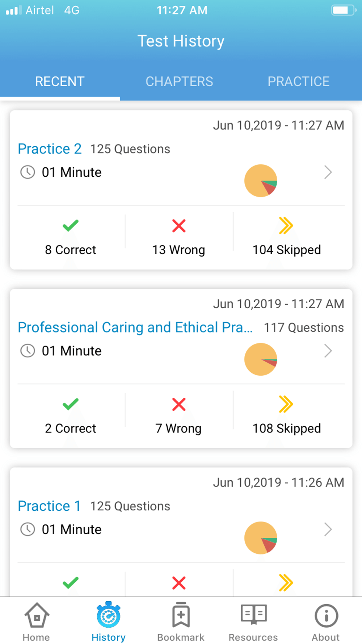362x644 pixels.
Task: Tap the yellow arrows icon for 104 Skipped
Action: pyautogui.click(x=286, y=226)
